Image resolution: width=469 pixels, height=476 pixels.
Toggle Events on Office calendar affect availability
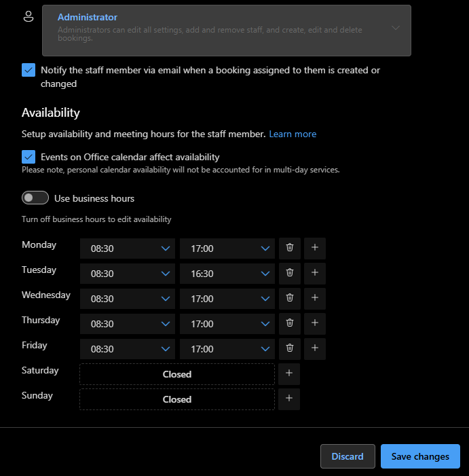pos(29,157)
